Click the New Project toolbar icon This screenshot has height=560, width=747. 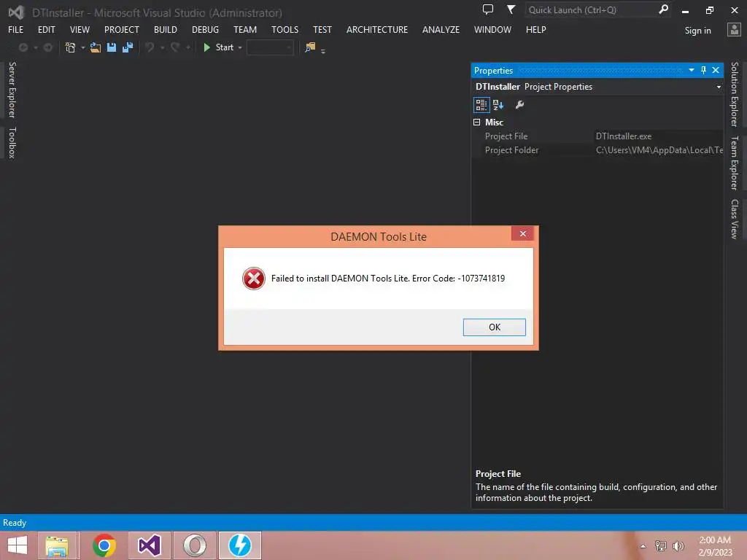pos(71,47)
